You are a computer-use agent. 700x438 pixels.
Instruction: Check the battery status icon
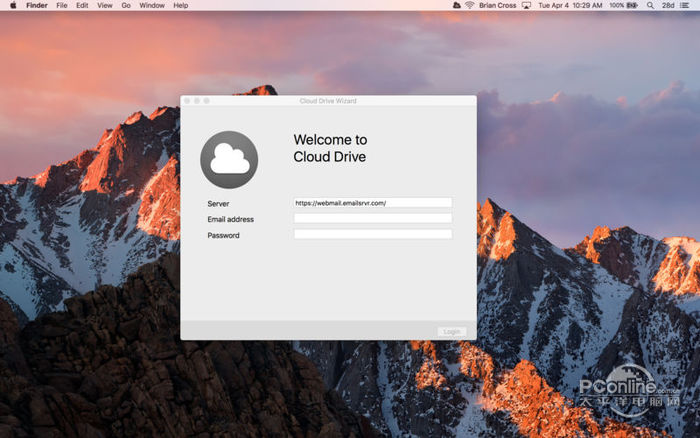[x=633, y=5]
